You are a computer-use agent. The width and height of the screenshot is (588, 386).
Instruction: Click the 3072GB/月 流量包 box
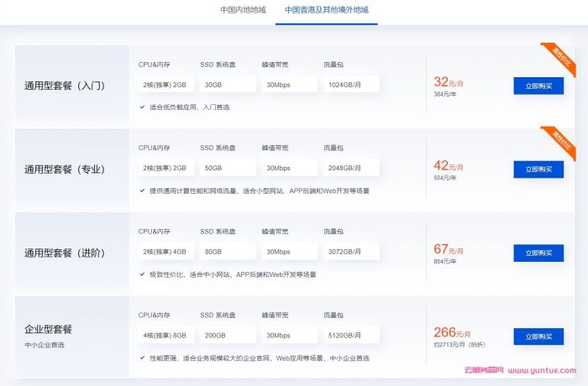[351, 252]
